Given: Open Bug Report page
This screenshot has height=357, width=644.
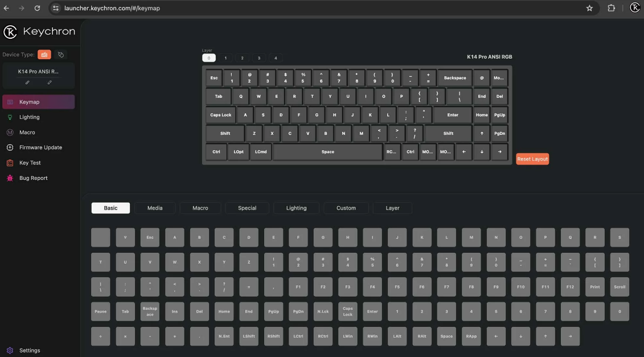Looking at the screenshot, I should point(39,178).
